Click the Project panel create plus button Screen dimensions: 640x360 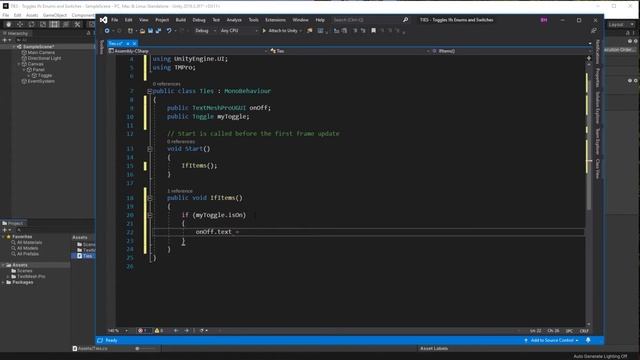[x=4, y=230]
